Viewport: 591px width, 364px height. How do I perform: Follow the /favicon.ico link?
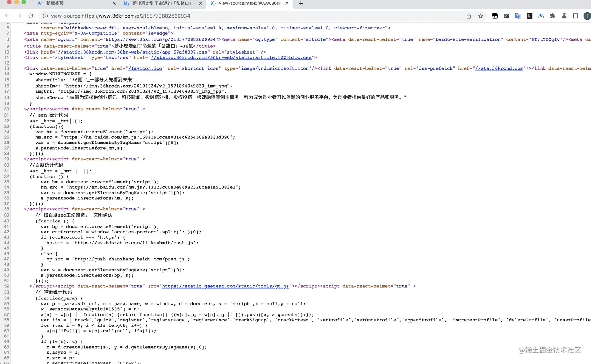tap(145, 68)
